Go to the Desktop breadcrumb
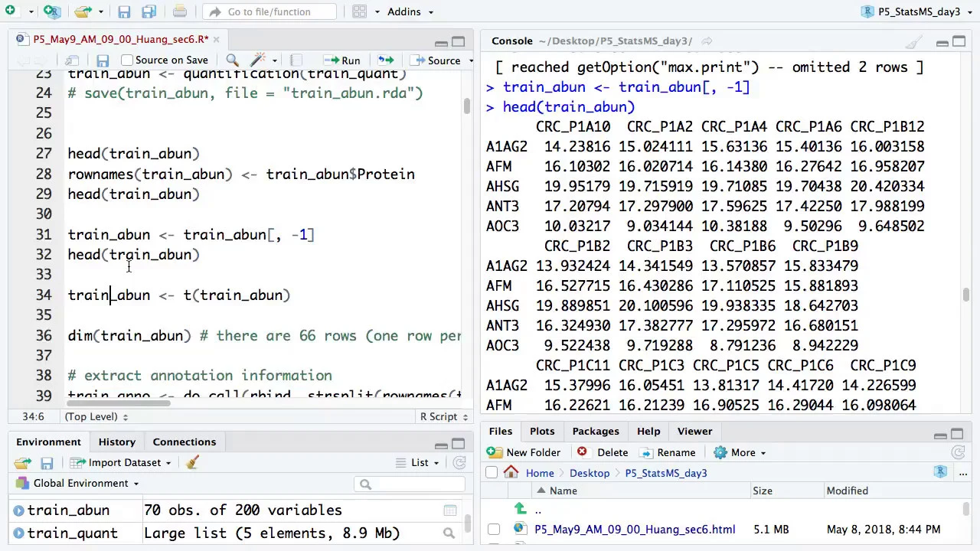 590,473
